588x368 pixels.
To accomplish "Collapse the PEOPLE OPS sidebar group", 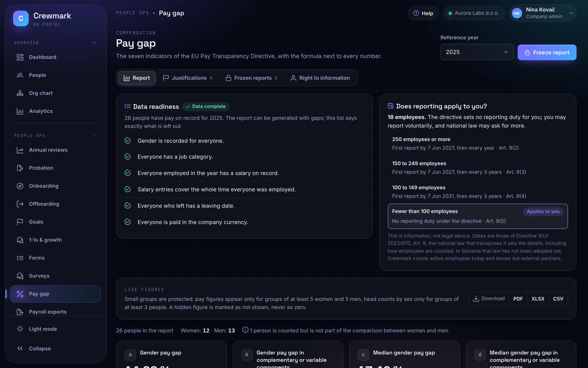I will (x=94, y=136).
